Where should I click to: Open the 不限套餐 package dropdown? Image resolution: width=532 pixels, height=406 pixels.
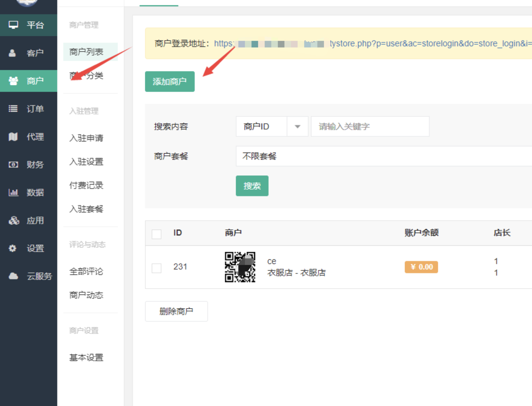point(384,156)
